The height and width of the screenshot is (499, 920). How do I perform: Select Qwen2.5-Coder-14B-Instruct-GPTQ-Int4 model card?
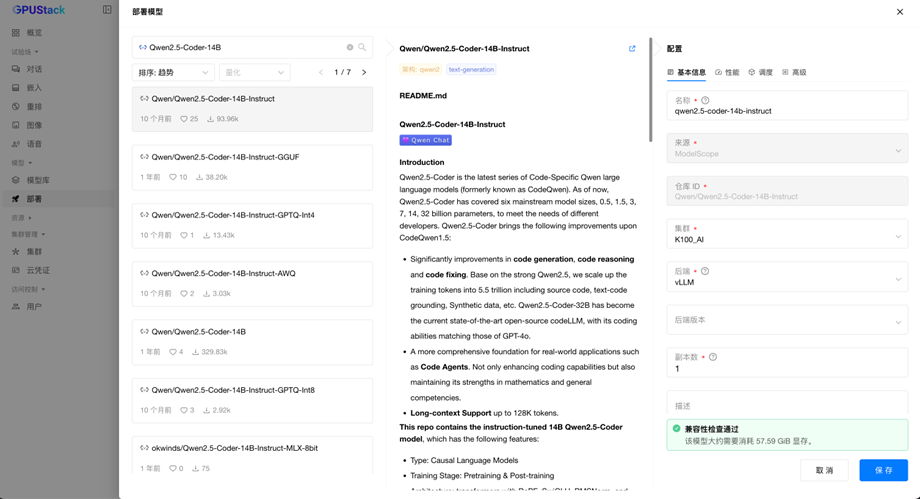click(x=252, y=225)
